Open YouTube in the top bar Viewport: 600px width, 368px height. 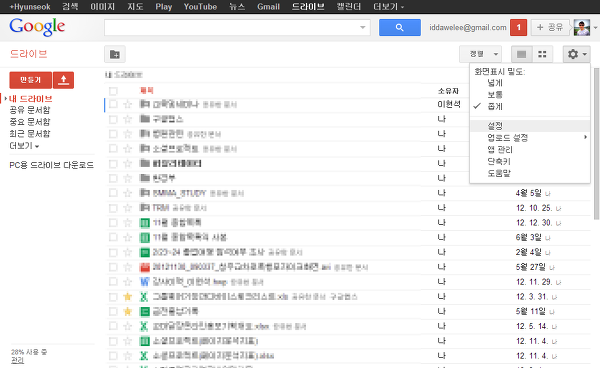[x=200, y=7]
